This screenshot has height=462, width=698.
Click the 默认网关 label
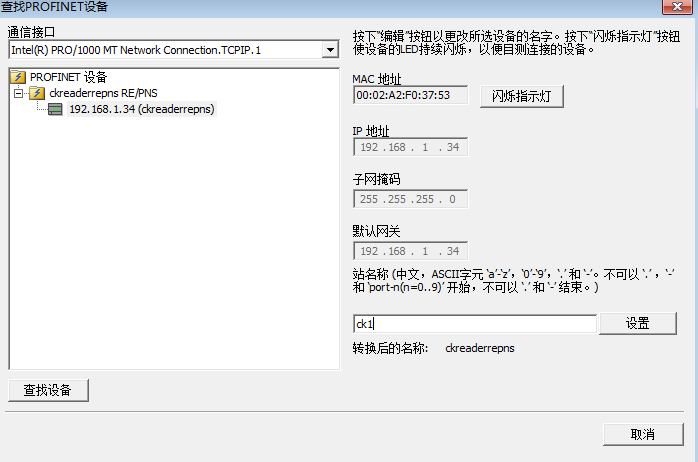pyautogui.click(x=377, y=231)
